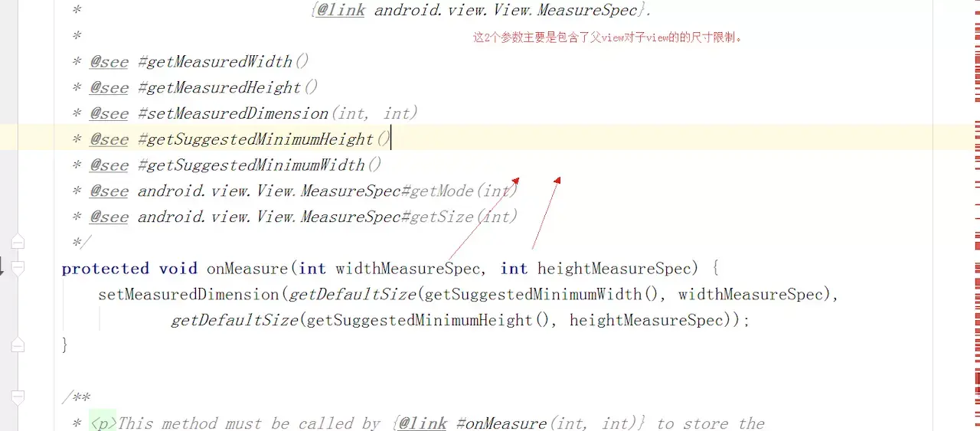The width and height of the screenshot is (980, 431).
Task: Click the "void" return type keyword
Action: tap(178, 269)
